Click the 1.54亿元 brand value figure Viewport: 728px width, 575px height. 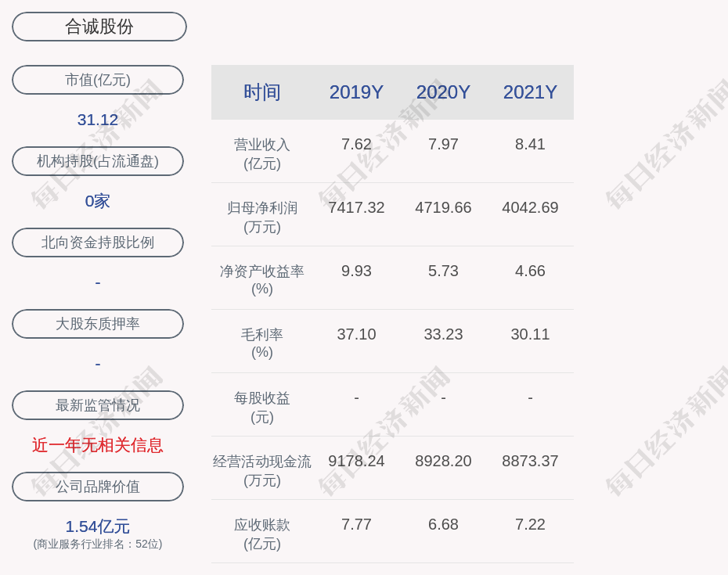98,526
